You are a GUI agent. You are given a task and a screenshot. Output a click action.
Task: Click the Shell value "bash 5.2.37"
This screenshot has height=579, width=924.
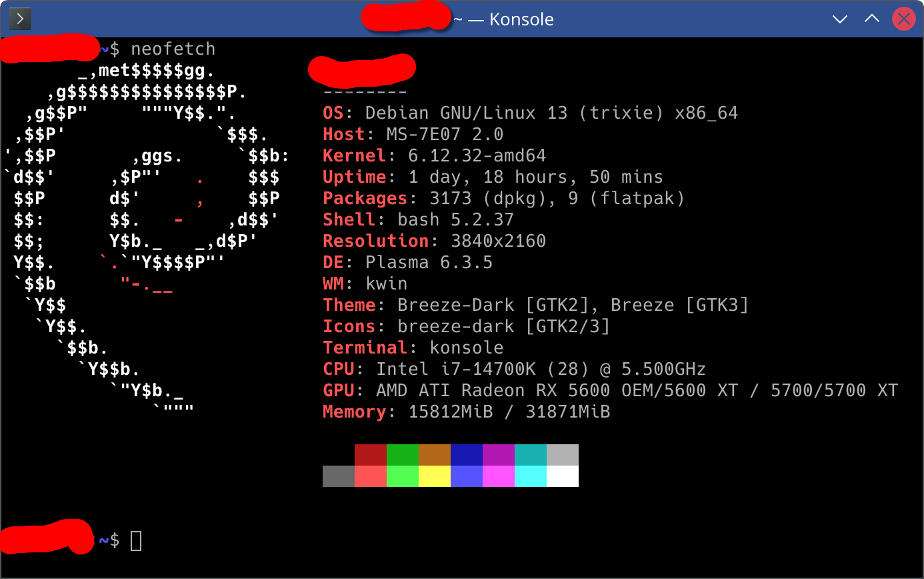(x=455, y=219)
